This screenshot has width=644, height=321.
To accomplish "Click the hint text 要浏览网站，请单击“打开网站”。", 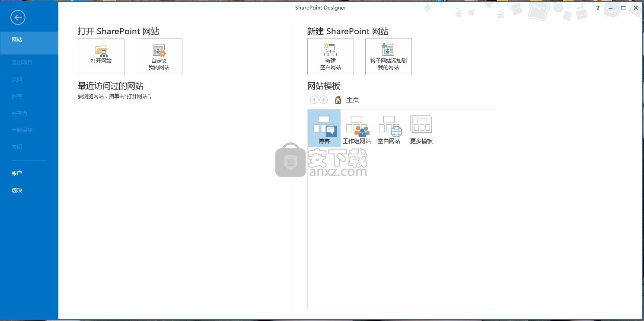I will click(116, 96).
